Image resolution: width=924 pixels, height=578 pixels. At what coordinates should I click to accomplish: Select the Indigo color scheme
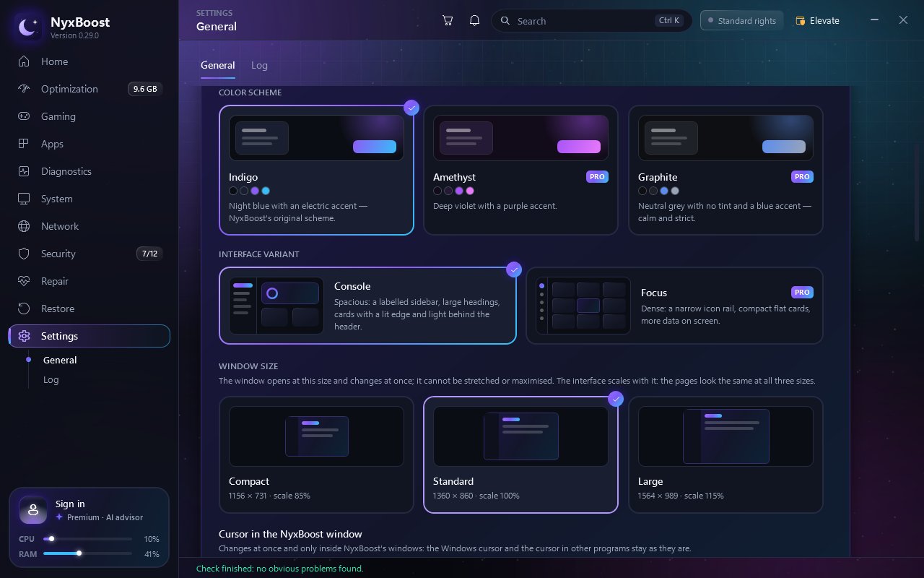[316, 171]
